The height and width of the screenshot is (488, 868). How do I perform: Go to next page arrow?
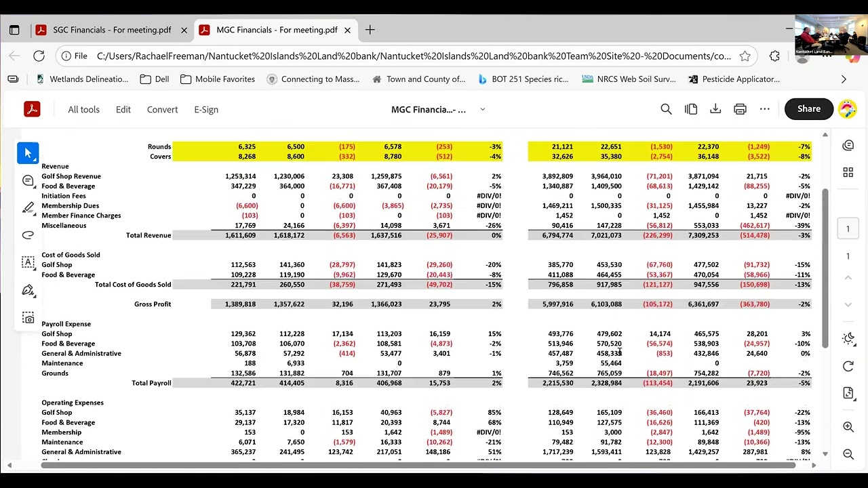point(848,304)
